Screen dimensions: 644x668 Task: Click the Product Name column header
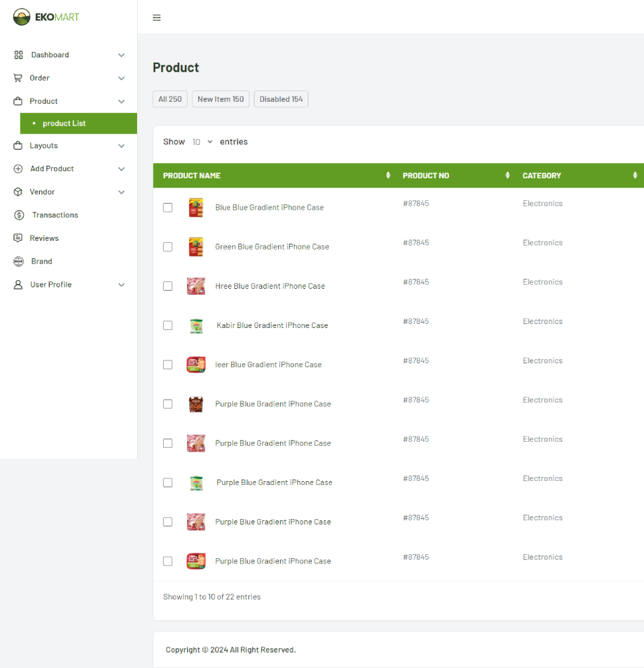tap(192, 176)
